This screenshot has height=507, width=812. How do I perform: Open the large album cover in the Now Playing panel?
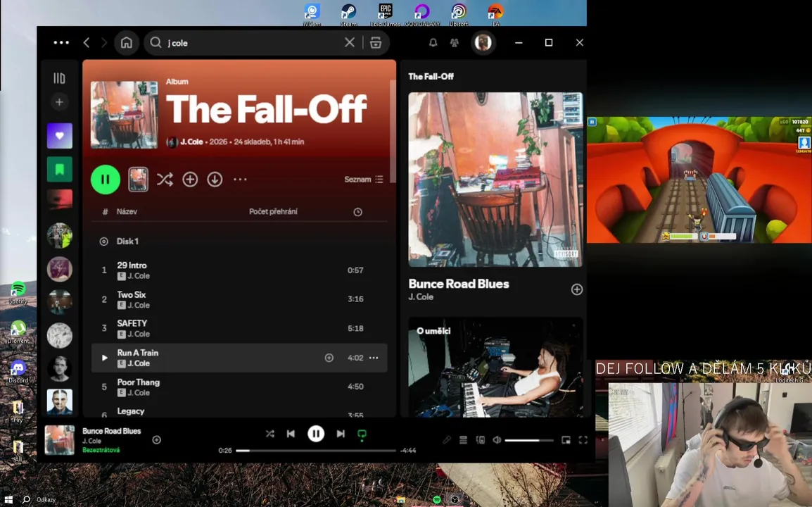(495, 180)
